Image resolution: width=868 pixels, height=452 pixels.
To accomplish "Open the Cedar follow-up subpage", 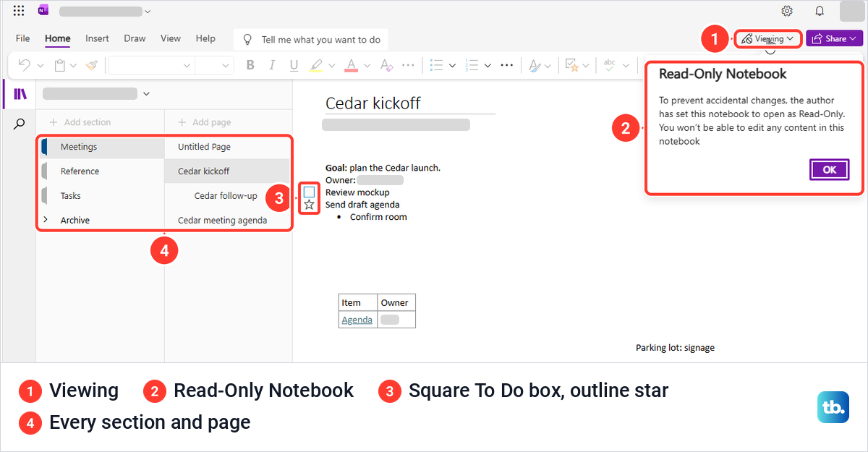I will (227, 196).
